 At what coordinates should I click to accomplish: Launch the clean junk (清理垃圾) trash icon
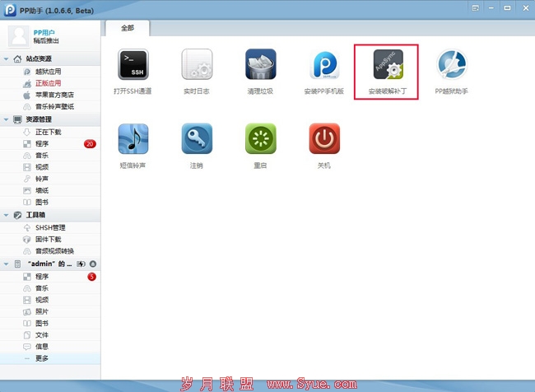tap(260, 64)
